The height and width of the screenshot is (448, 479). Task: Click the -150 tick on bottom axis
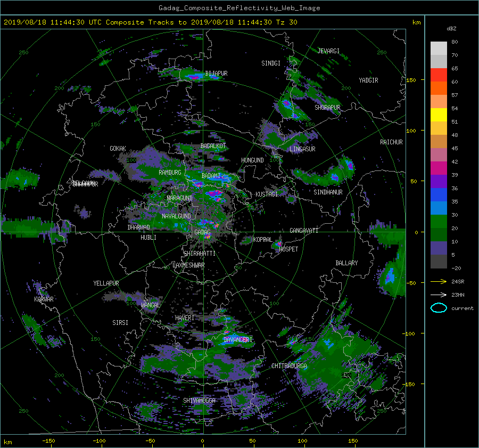(x=48, y=441)
